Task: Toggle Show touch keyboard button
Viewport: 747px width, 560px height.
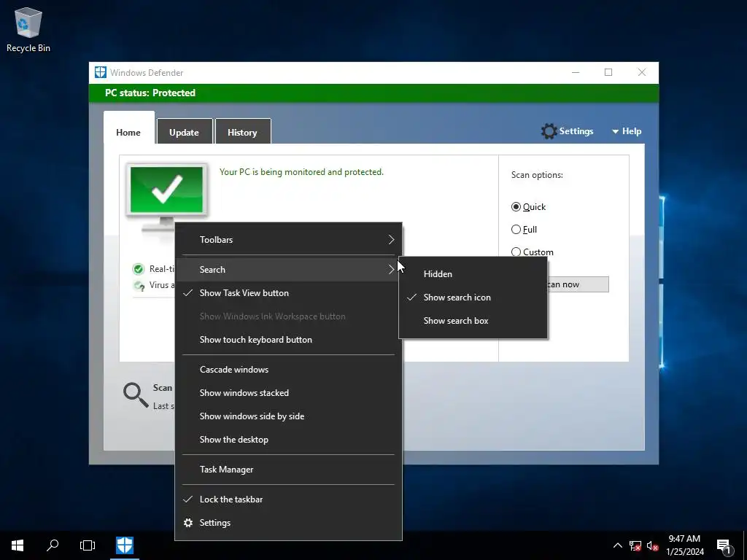Action: (x=288, y=340)
